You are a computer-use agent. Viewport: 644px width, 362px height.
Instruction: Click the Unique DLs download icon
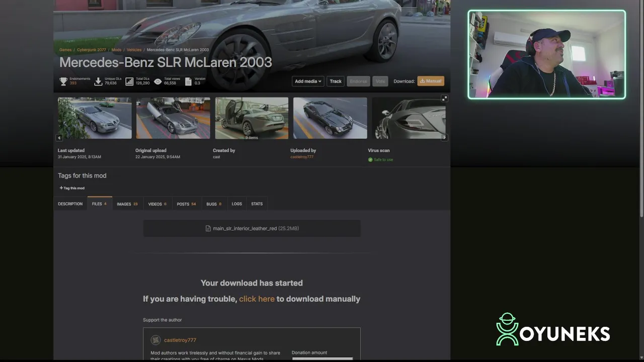98,81
